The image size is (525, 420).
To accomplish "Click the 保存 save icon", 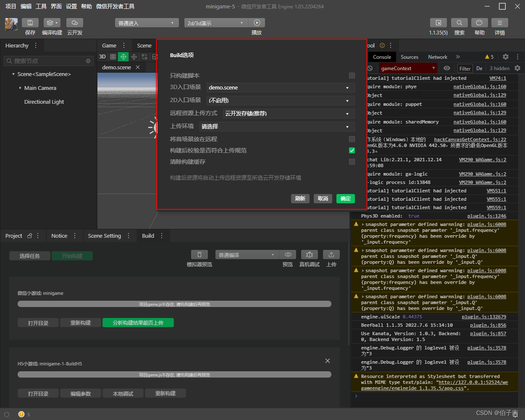I will 30,23.
